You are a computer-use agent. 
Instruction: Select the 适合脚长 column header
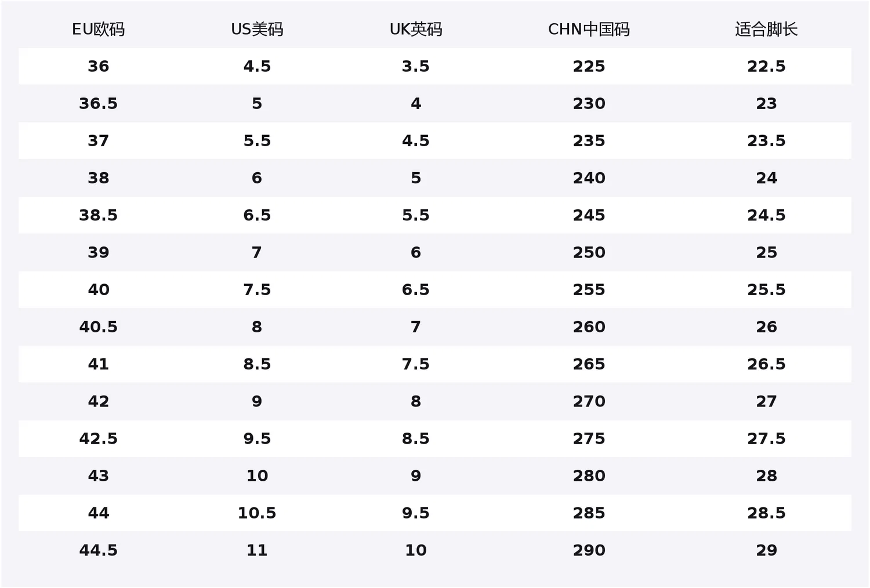pos(766,30)
